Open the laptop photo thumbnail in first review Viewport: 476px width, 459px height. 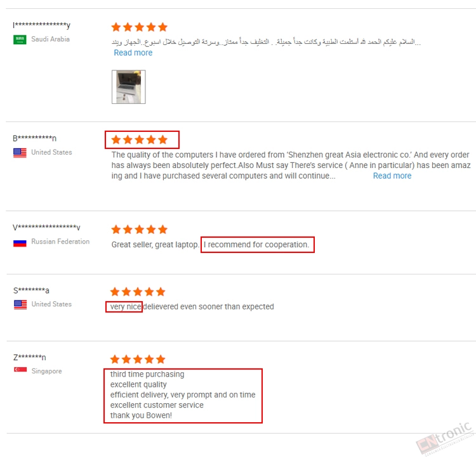click(128, 87)
